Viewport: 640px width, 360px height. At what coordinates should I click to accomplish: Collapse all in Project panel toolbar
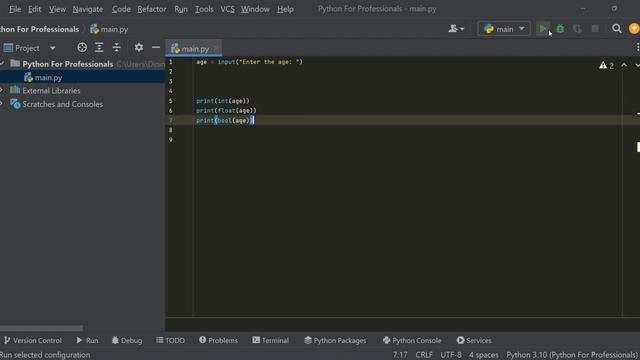coord(116,48)
